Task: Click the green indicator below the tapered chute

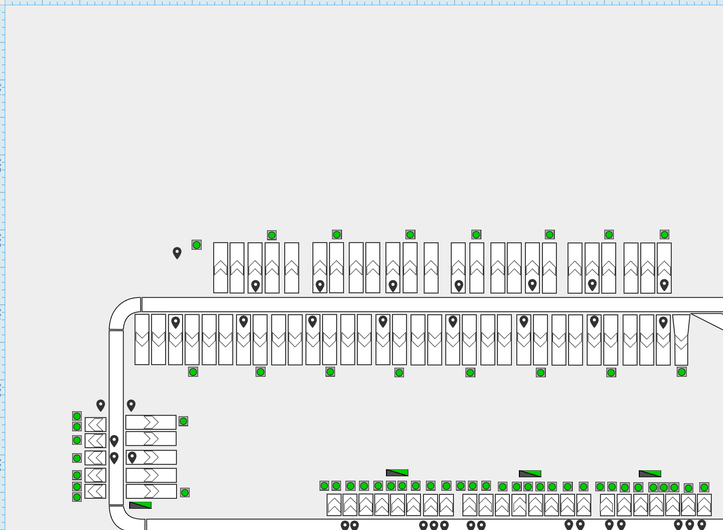Action: point(682,372)
